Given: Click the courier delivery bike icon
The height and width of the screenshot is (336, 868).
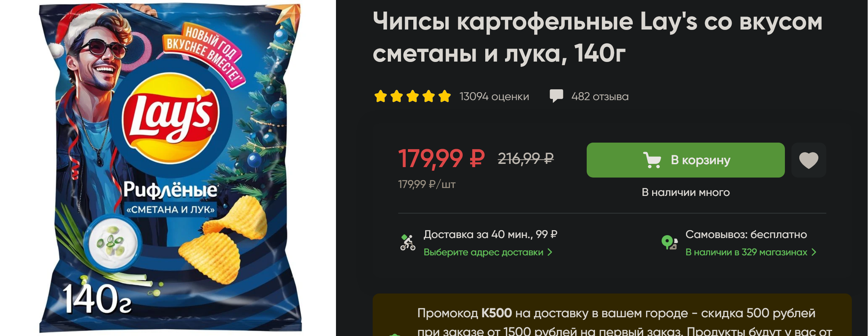Looking at the screenshot, I should pos(408,242).
